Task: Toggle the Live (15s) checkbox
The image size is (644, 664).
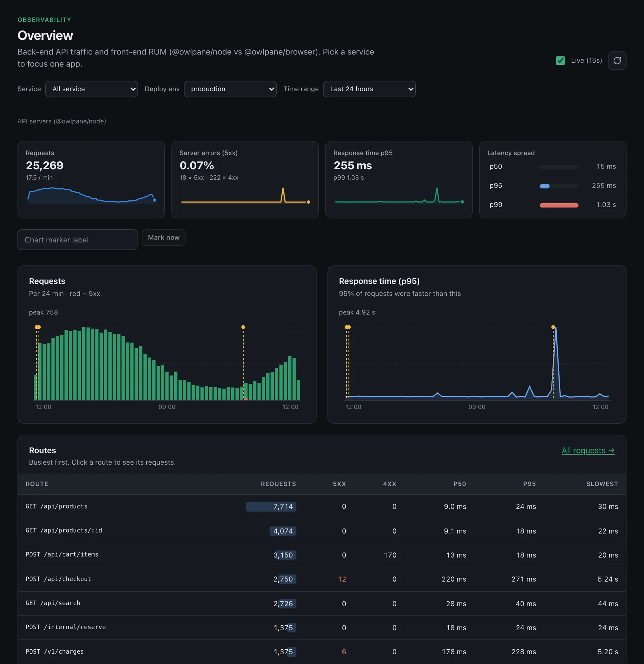Action: pos(560,60)
